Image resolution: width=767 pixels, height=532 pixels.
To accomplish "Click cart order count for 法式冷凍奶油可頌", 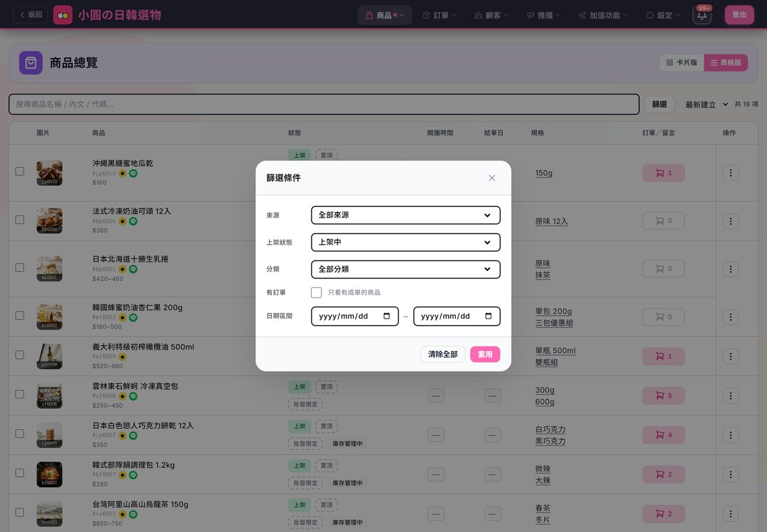I will [x=663, y=221].
